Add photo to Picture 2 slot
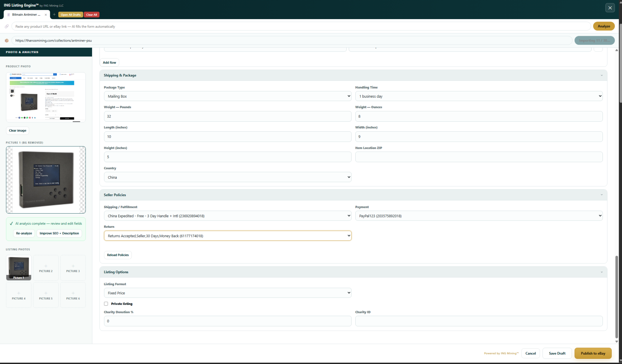The height and width of the screenshot is (364, 622). tap(46, 268)
